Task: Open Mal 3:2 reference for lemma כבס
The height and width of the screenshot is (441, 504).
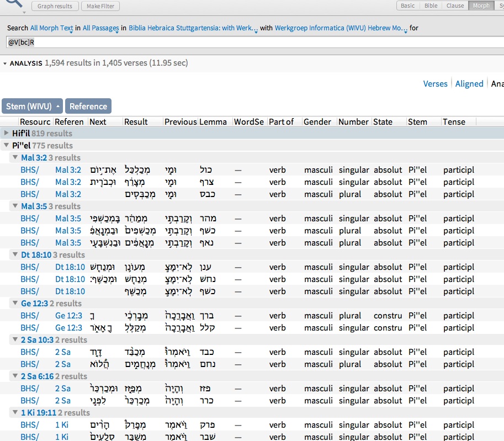Action: click(x=68, y=194)
